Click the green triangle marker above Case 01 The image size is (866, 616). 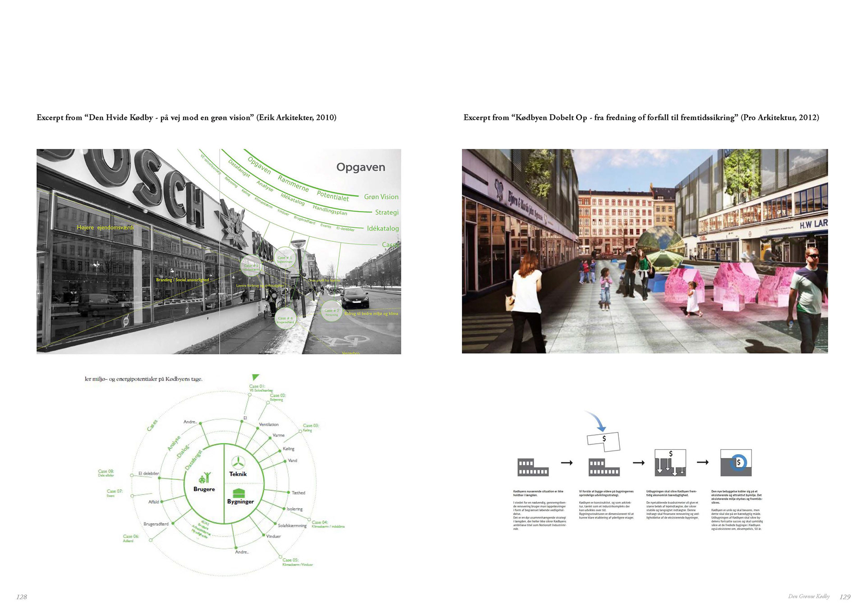256,377
